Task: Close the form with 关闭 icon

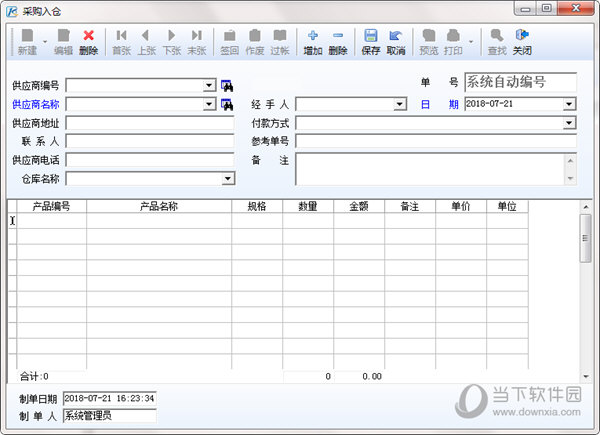Action: pyautogui.click(x=522, y=42)
